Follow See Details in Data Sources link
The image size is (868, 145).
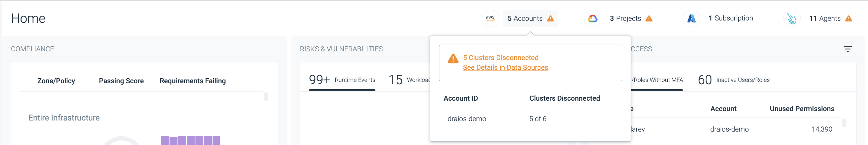tap(505, 67)
